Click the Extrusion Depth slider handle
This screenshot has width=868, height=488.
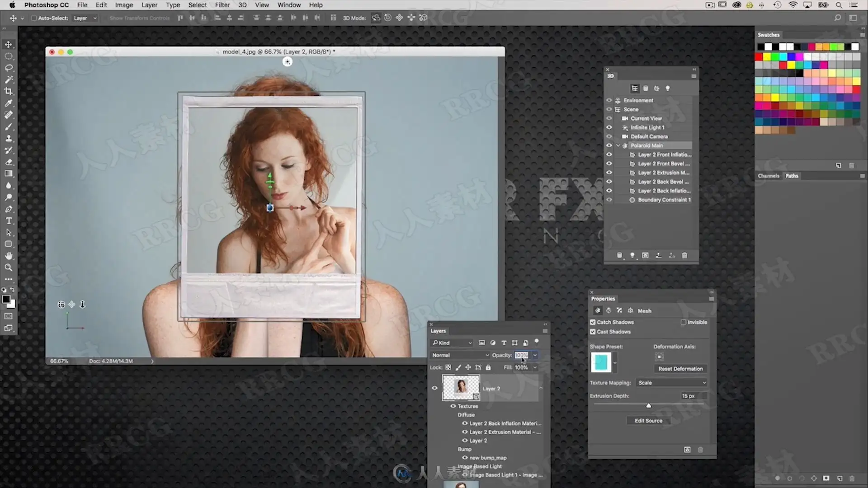pyautogui.click(x=649, y=406)
